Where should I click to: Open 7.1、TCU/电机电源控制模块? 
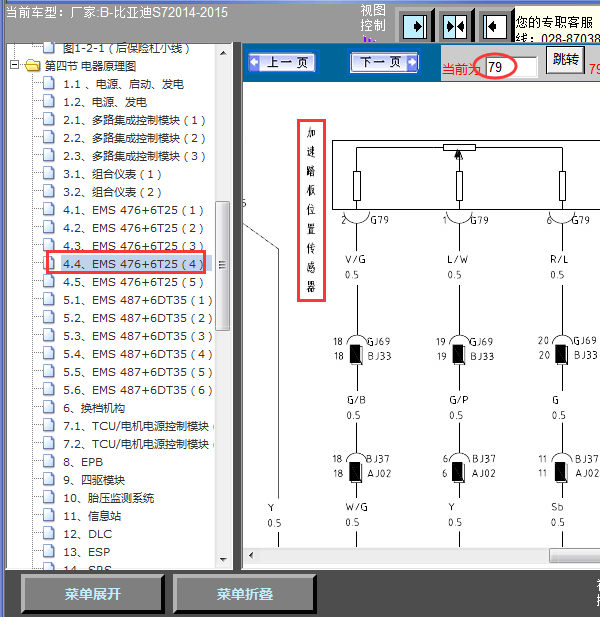136,426
